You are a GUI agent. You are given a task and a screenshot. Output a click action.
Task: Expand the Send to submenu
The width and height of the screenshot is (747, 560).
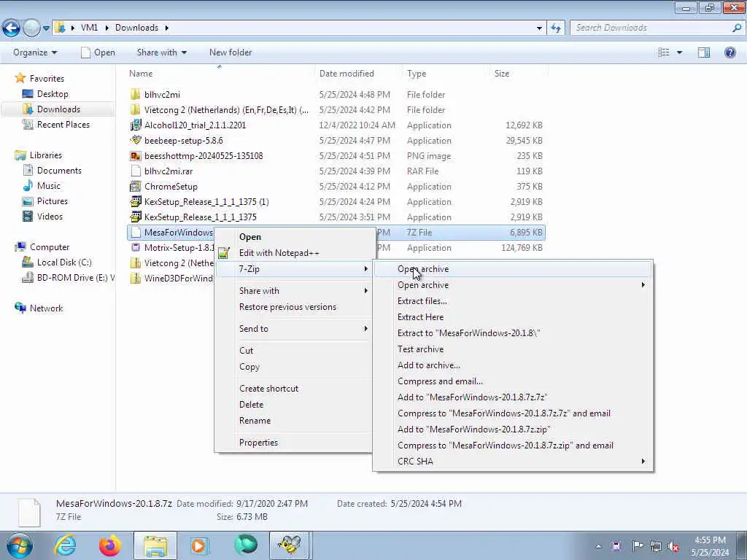pyautogui.click(x=294, y=329)
